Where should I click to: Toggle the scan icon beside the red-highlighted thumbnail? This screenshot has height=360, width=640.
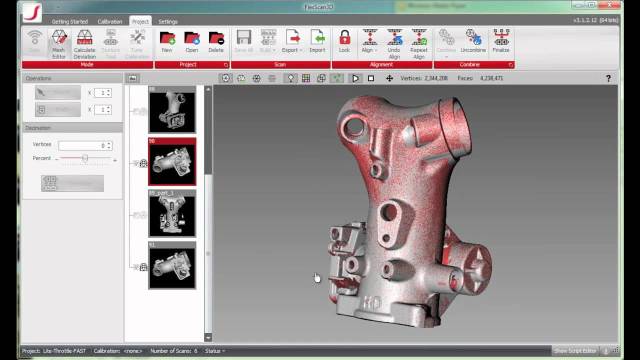(x=143, y=163)
